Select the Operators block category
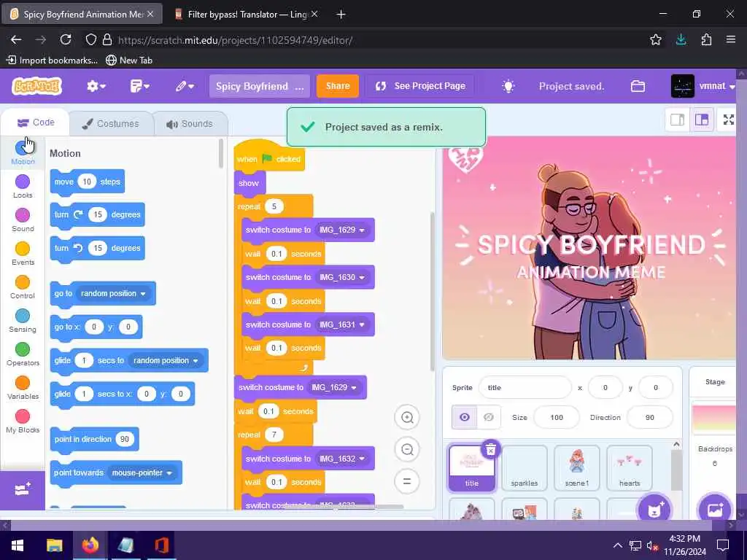Image resolution: width=747 pixels, height=560 pixels. coord(23,354)
